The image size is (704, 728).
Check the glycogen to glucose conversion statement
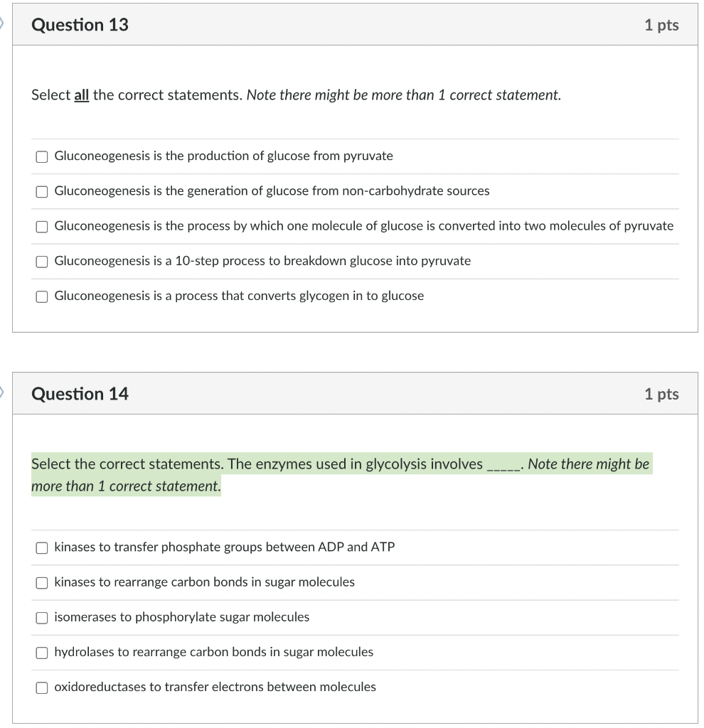[x=42, y=296]
